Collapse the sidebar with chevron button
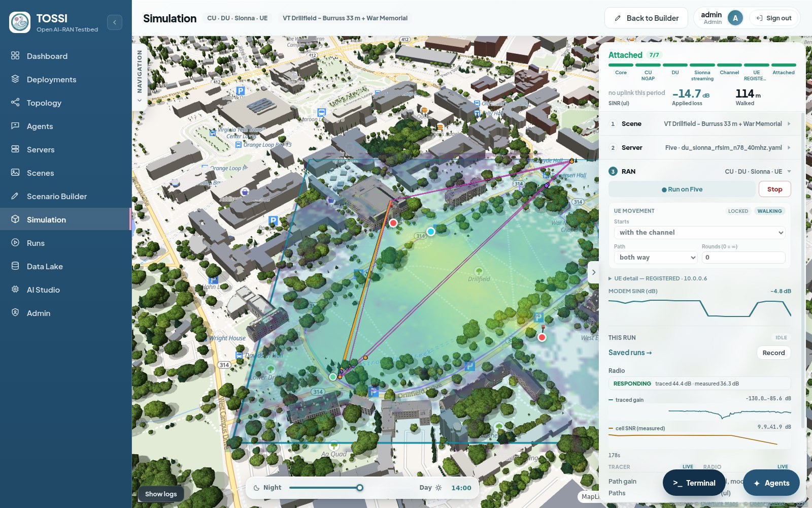The width and height of the screenshot is (812, 508). 115,22
